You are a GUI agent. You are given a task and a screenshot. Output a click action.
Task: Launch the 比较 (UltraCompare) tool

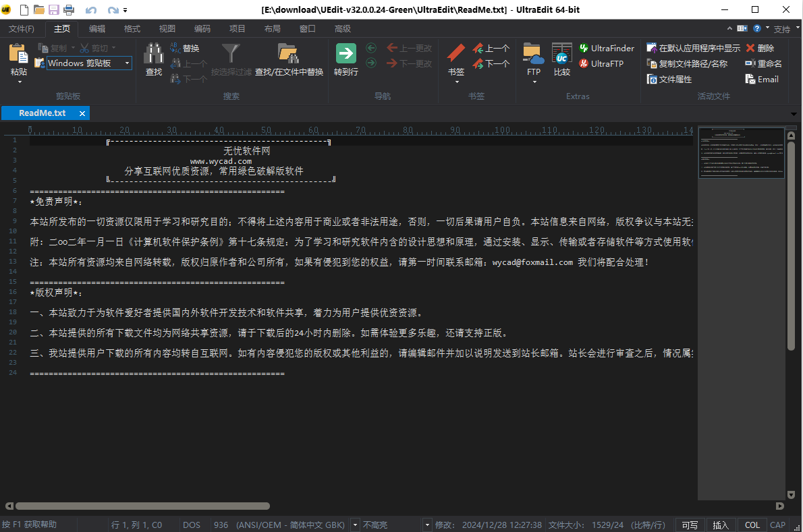562,59
